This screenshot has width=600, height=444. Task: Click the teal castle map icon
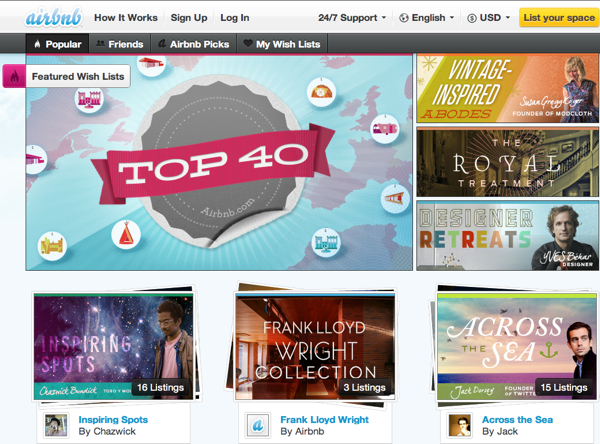[x=326, y=243]
